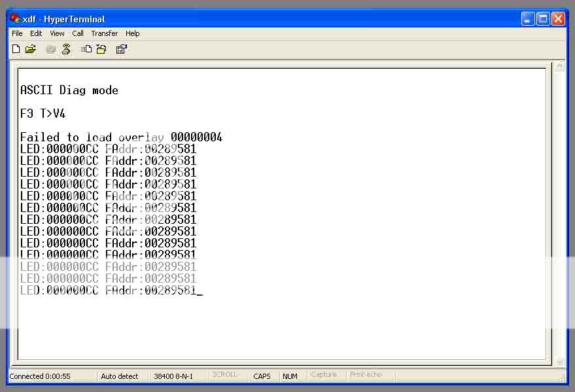
Task: Click the Send file toolbar icon
Action: pyautogui.click(x=86, y=49)
